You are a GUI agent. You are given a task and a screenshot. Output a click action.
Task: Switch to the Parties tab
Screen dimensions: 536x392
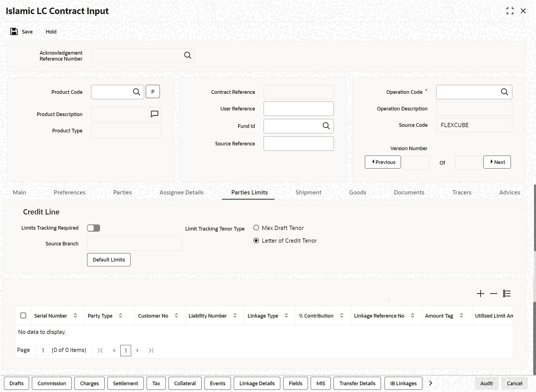[x=122, y=192]
